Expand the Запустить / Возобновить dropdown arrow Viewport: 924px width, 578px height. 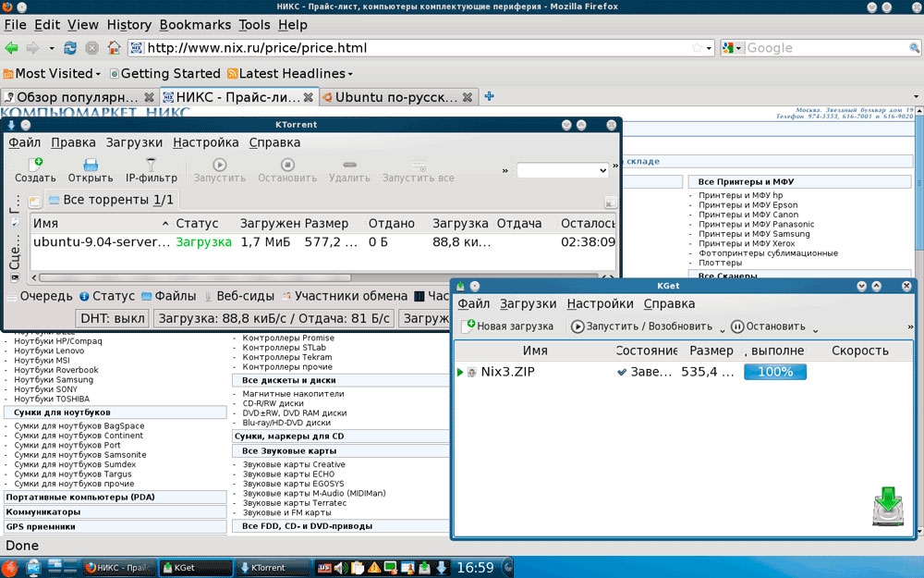pyautogui.click(x=722, y=328)
